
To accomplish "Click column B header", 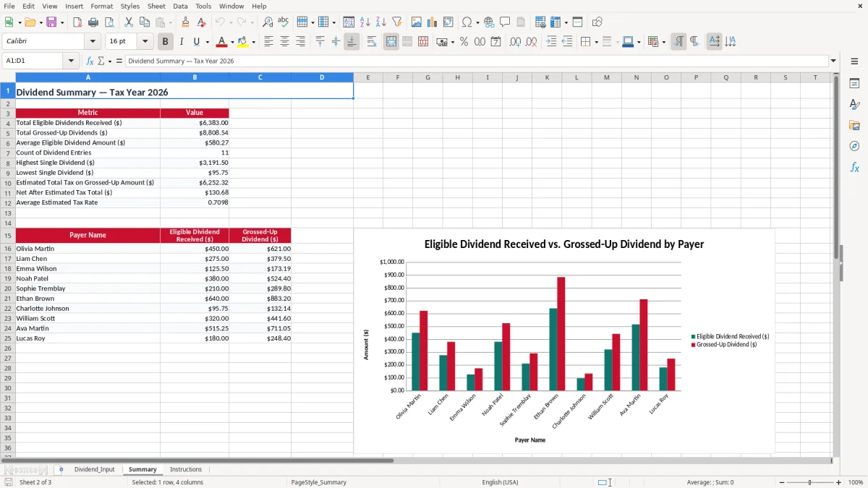I will pos(195,77).
